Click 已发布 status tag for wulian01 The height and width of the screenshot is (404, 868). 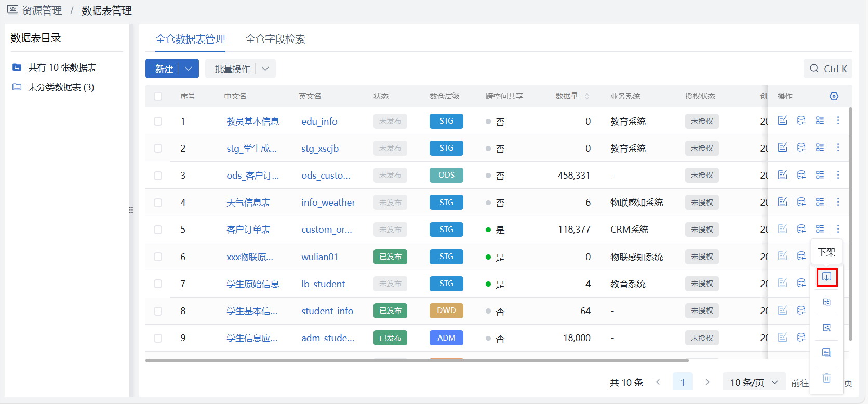(x=390, y=257)
